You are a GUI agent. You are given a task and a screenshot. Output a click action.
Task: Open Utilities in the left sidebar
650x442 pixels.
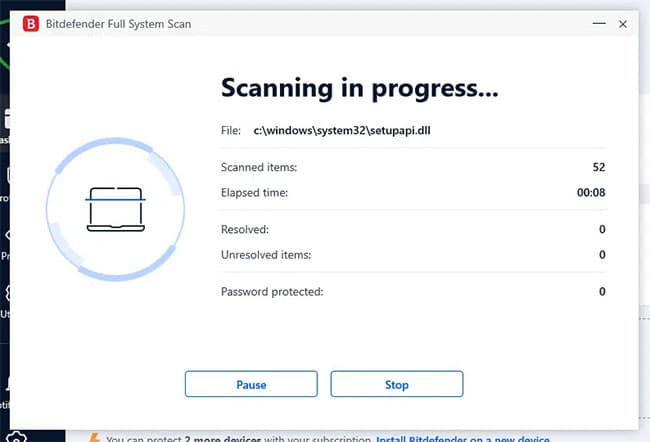pos(4,296)
